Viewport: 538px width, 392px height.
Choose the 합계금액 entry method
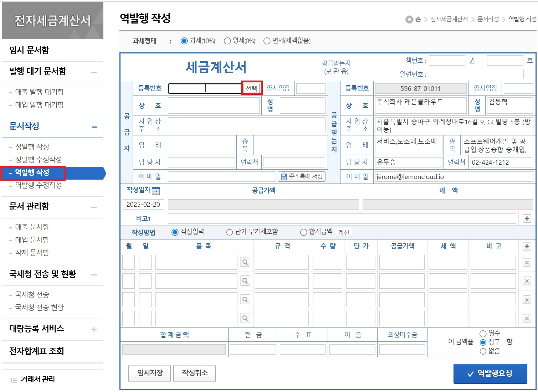coord(303,232)
